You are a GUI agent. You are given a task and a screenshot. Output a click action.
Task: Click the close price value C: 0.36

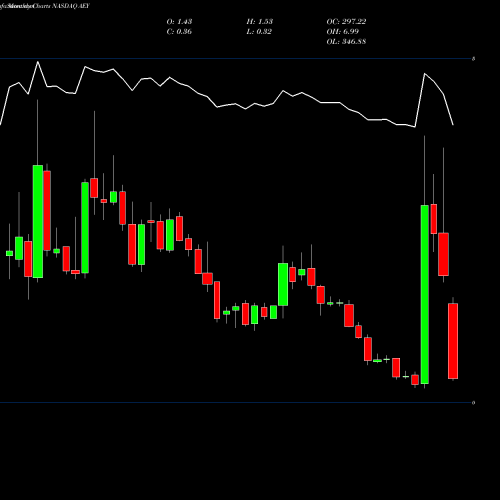tap(179, 32)
